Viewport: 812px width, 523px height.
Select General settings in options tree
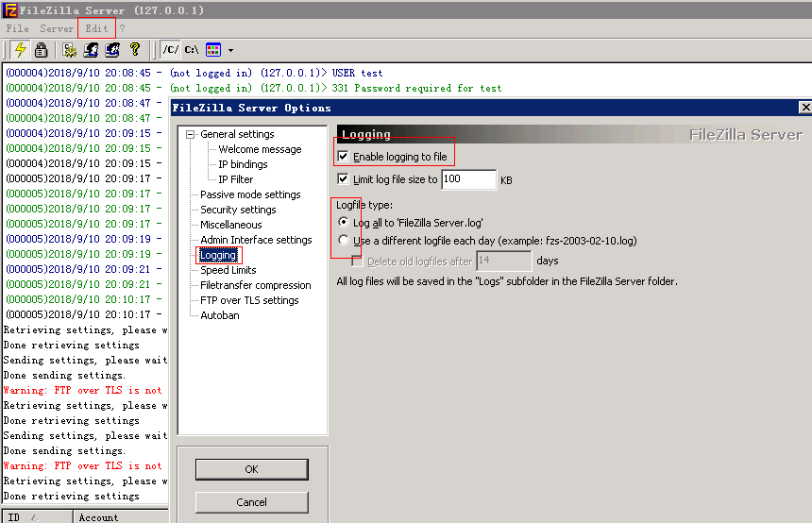click(237, 134)
